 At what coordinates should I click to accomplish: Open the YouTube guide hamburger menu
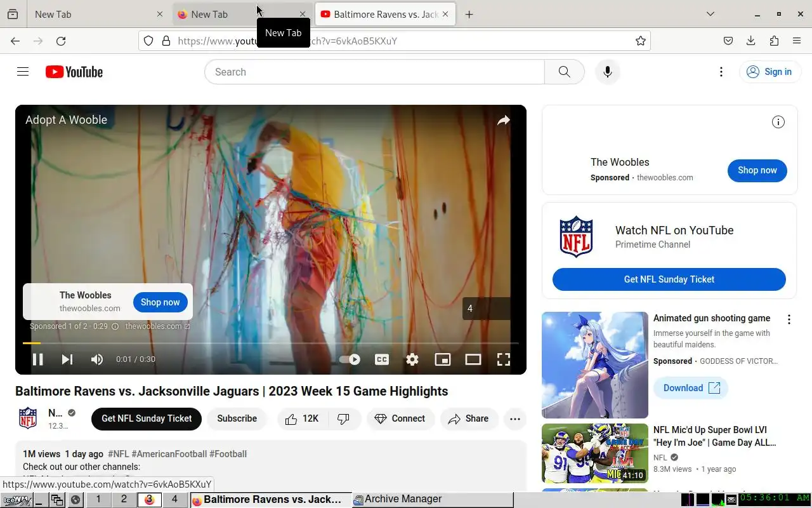(x=23, y=72)
